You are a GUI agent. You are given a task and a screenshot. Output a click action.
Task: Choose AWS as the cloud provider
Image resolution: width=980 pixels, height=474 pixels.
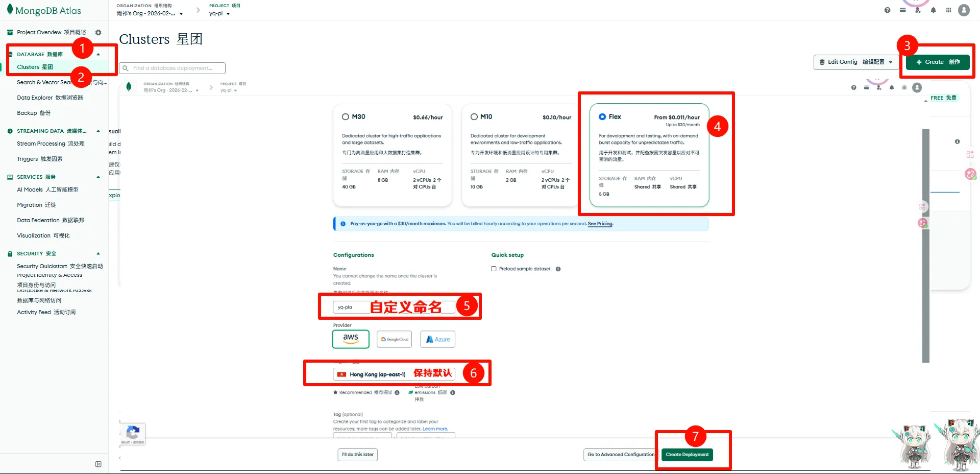(x=351, y=339)
